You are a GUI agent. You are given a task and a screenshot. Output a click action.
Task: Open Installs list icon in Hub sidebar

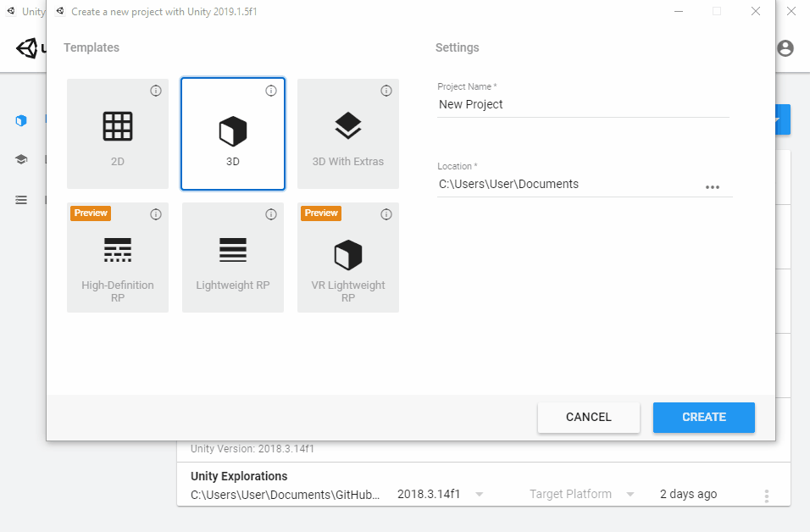pyautogui.click(x=21, y=200)
